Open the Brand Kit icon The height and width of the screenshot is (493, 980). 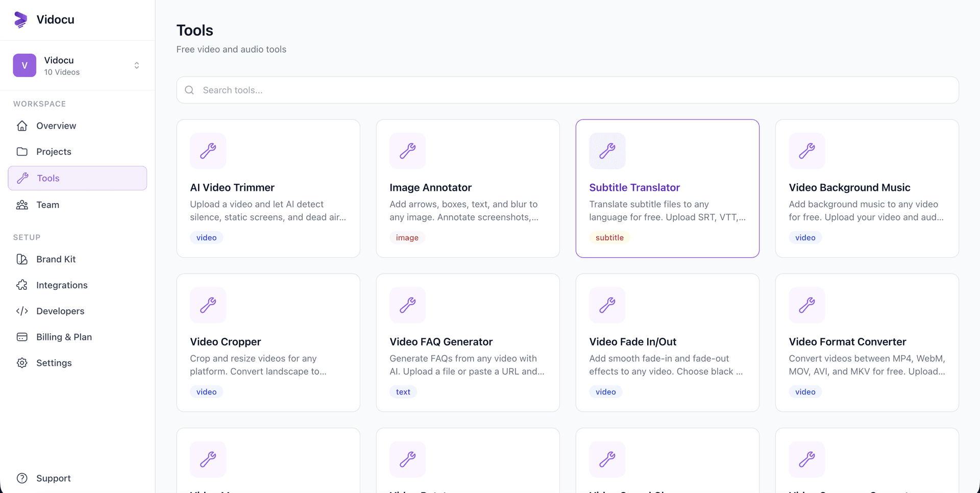pyautogui.click(x=22, y=259)
